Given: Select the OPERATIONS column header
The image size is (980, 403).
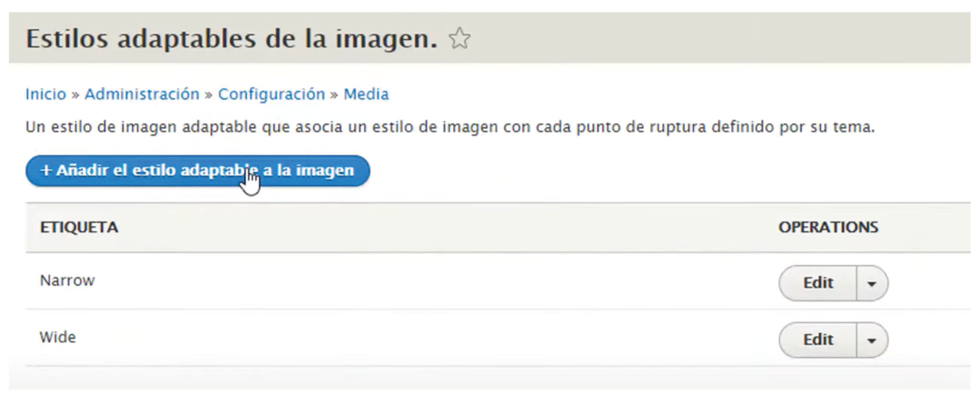Looking at the screenshot, I should tap(828, 227).
